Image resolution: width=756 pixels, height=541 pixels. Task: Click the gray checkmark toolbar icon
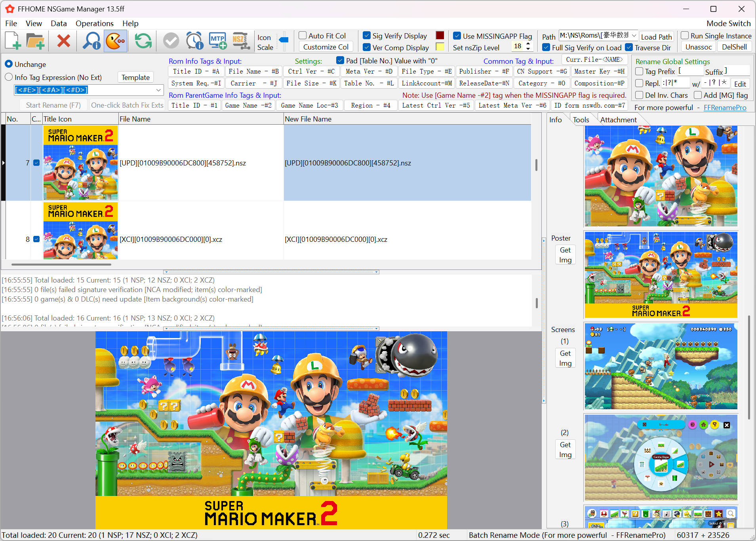[171, 41]
